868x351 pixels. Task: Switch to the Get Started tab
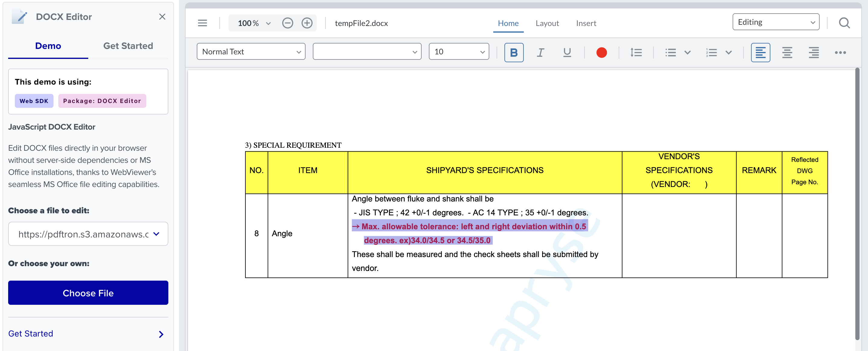coord(128,46)
